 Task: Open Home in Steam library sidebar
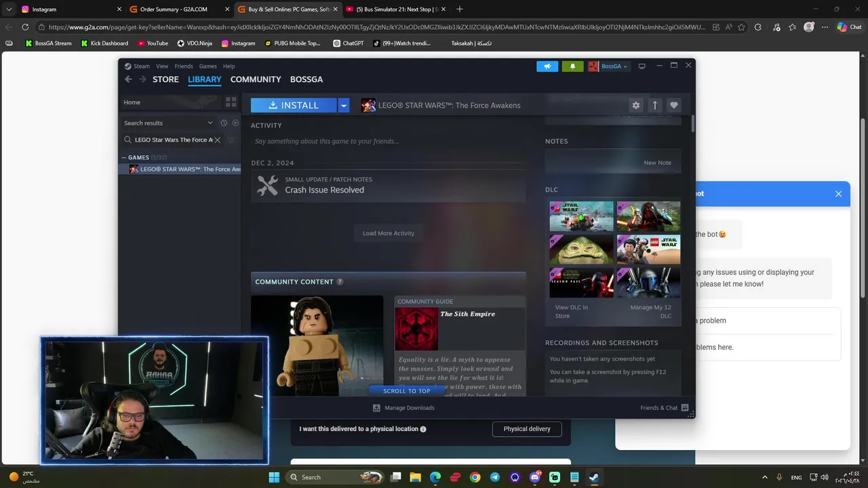click(x=170, y=102)
